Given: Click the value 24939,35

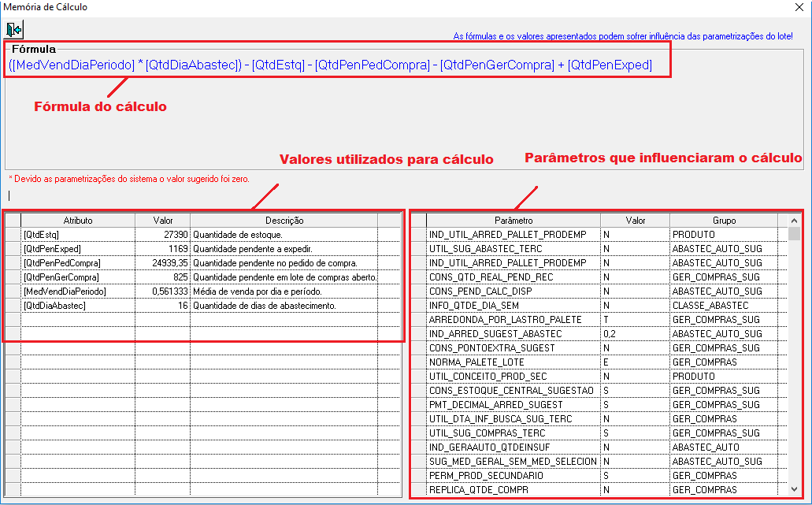Looking at the screenshot, I should click(170, 263).
